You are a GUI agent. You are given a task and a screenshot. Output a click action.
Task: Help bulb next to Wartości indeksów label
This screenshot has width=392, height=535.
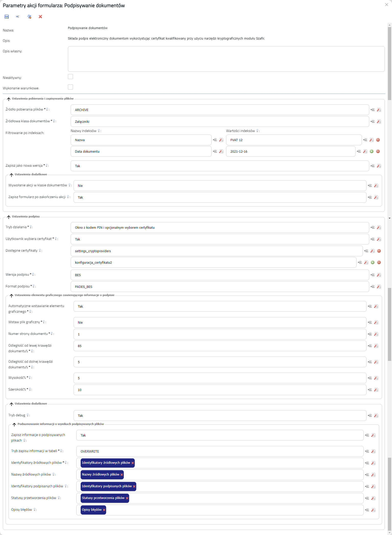click(x=258, y=131)
